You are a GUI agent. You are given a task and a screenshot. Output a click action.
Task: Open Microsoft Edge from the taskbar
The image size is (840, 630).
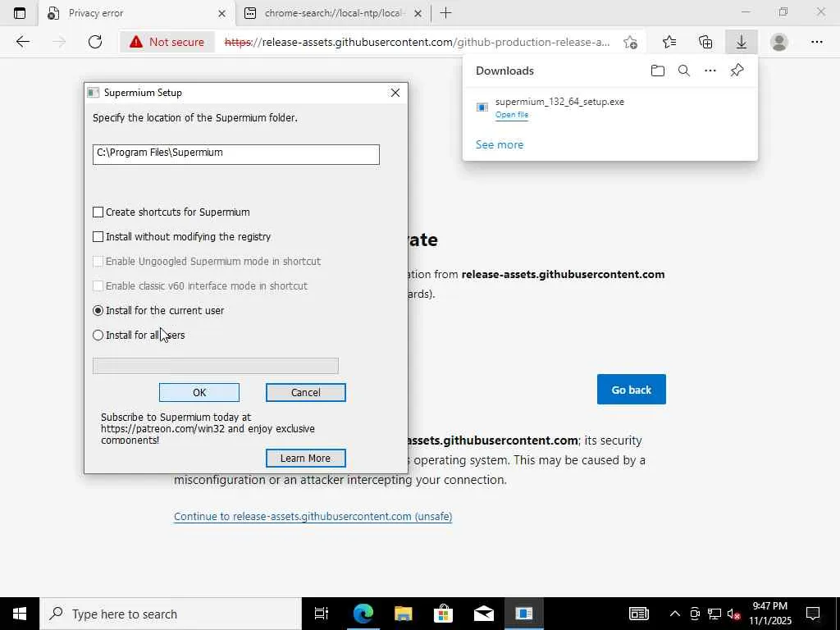point(363,614)
